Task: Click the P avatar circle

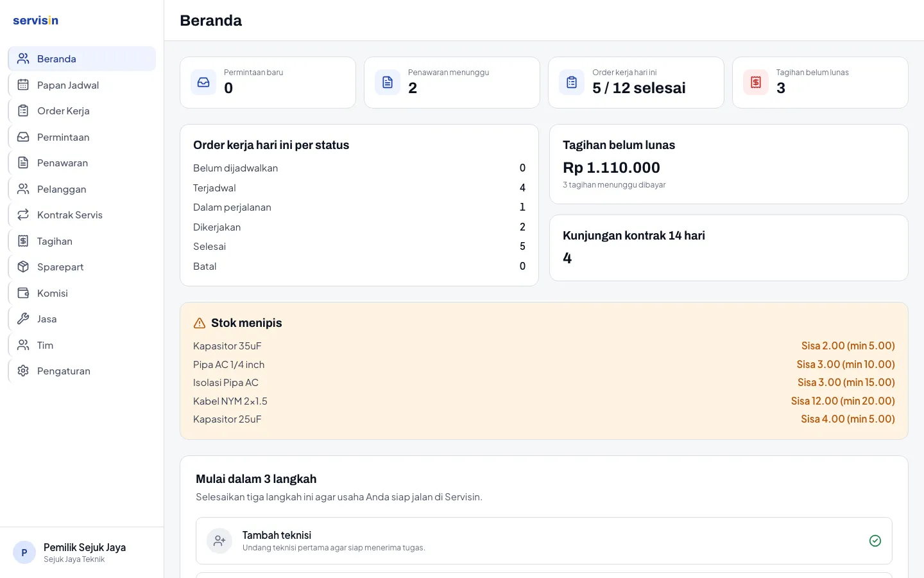Action: pyautogui.click(x=24, y=552)
